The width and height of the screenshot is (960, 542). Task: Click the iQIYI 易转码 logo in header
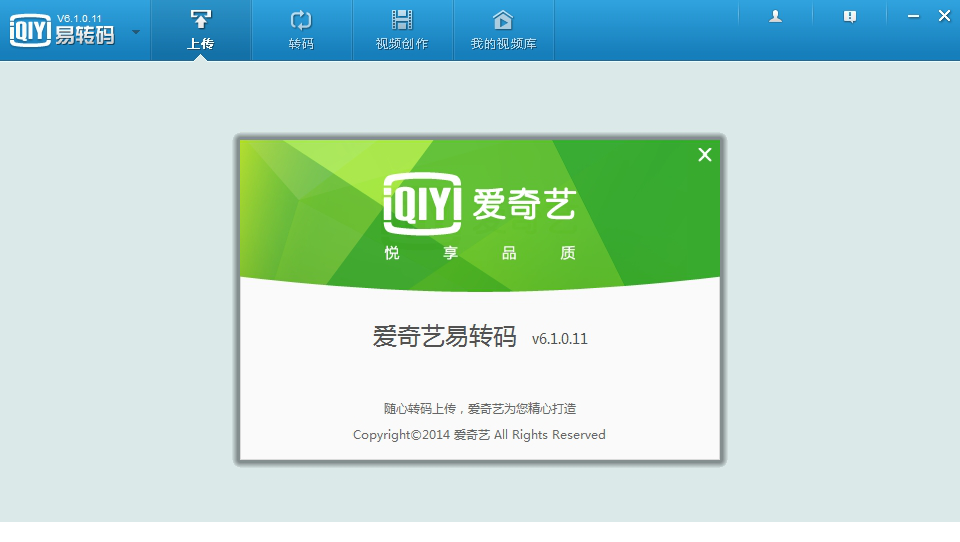[62, 30]
